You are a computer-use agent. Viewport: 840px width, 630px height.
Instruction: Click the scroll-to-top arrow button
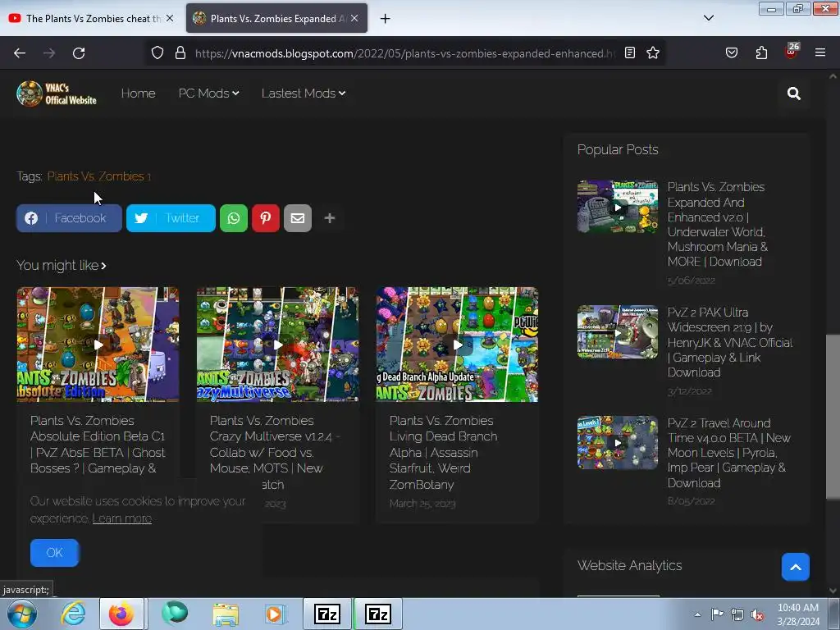(796, 567)
